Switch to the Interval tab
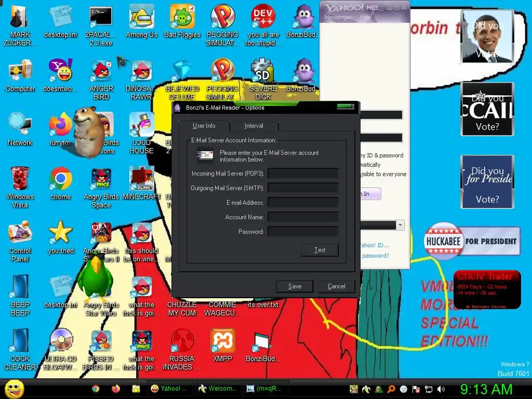Viewport: 532px width, 399px height. point(254,126)
